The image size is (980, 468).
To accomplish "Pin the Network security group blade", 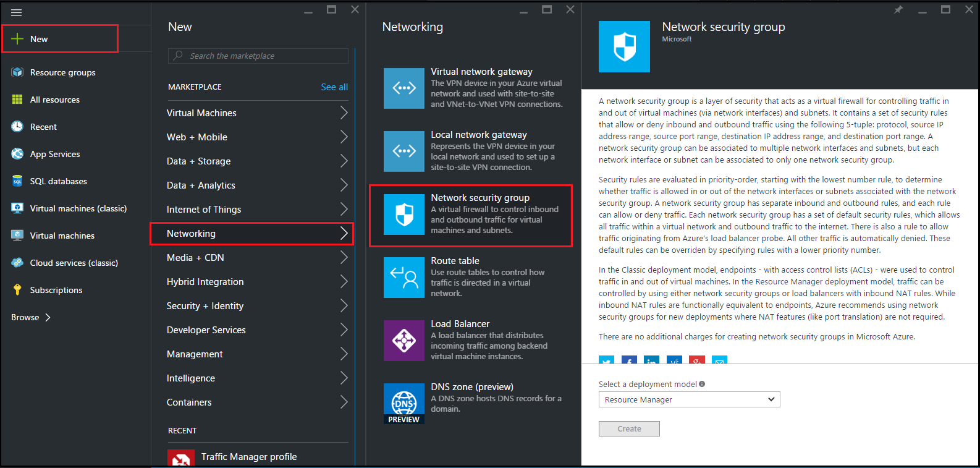I will tap(898, 9).
